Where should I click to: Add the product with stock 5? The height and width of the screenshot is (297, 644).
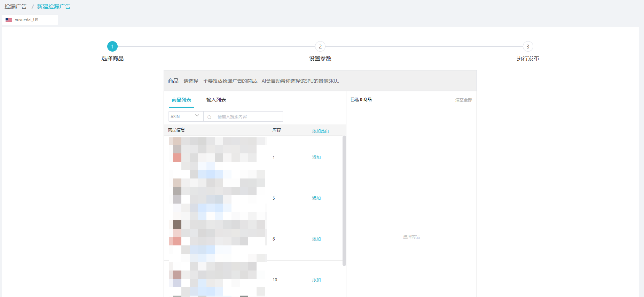pos(316,198)
